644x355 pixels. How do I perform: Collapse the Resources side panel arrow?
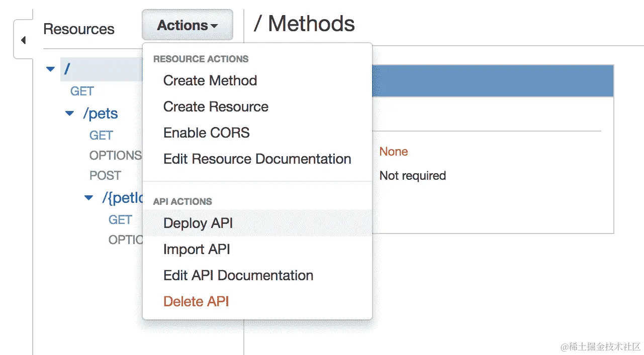click(23, 40)
